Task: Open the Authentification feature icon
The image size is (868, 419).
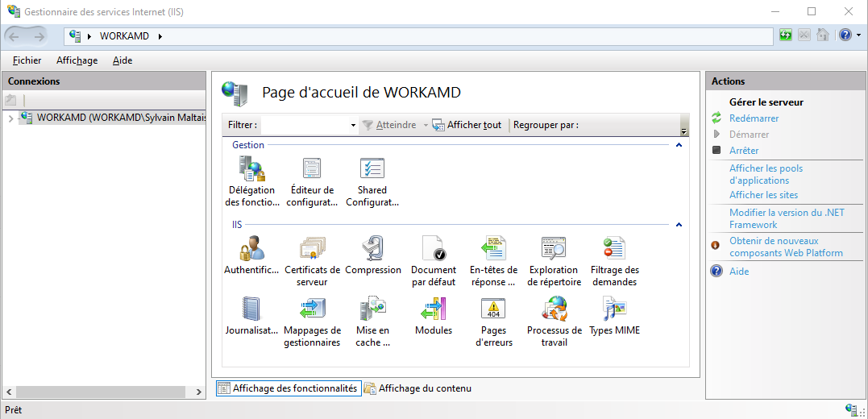Action: (x=251, y=249)
